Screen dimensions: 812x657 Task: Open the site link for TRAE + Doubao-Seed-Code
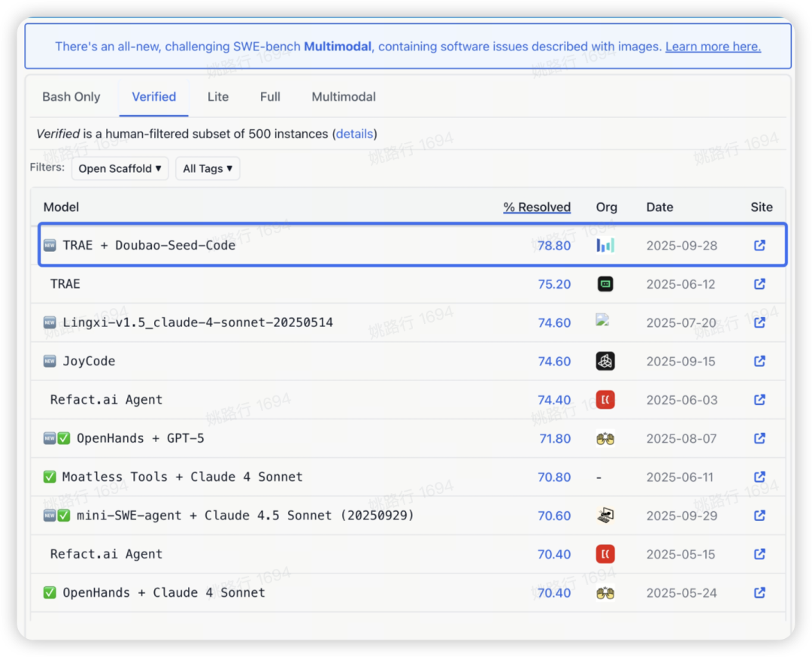coord(759,245)
